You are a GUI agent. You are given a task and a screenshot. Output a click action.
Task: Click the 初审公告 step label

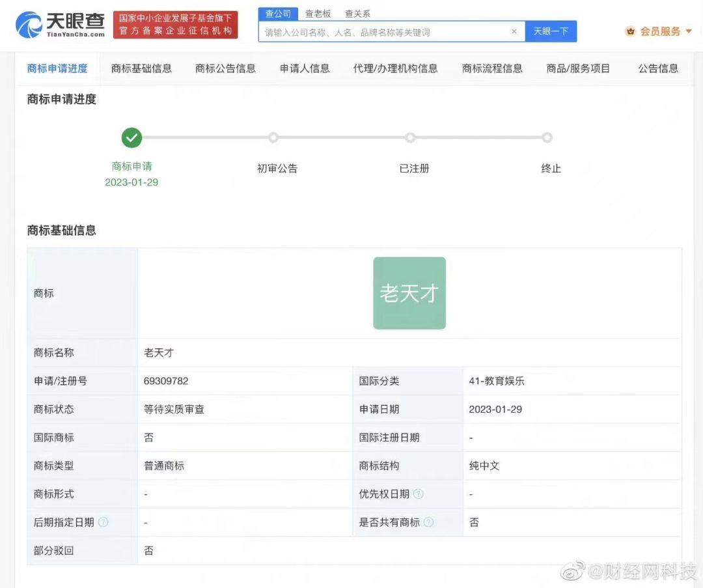[x=277, y=168]
